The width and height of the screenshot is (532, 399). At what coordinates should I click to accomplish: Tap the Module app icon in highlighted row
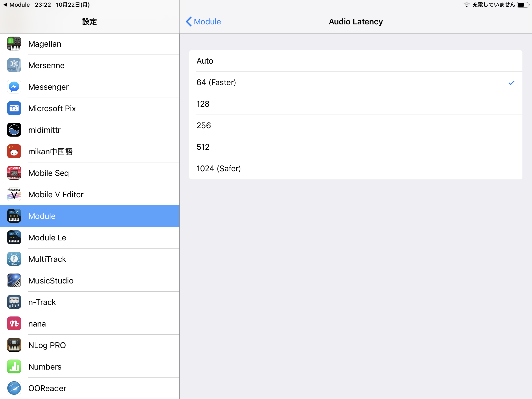point(14,216)
